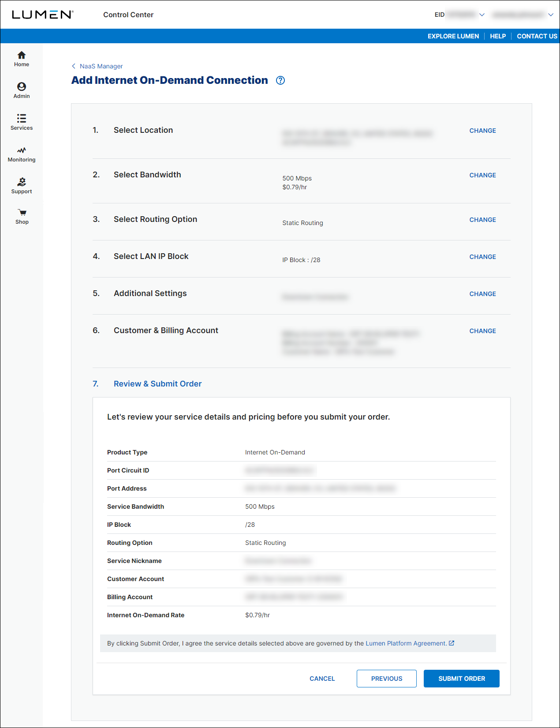This screenshot has width=560, height=728.
Task: Expand the EID dropdown
Action: pos(482,15)
